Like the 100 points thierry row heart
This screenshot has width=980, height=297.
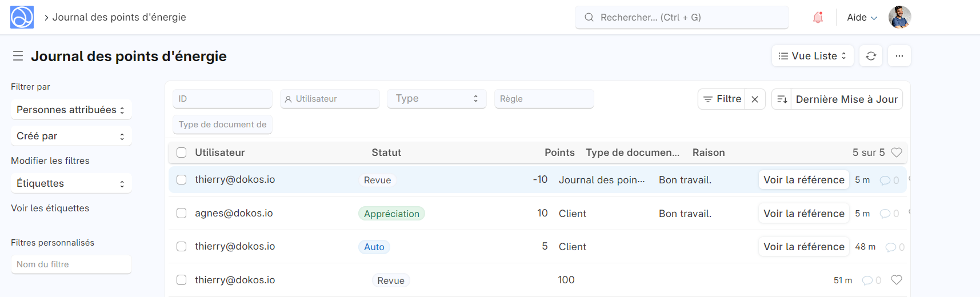[897, 280]
